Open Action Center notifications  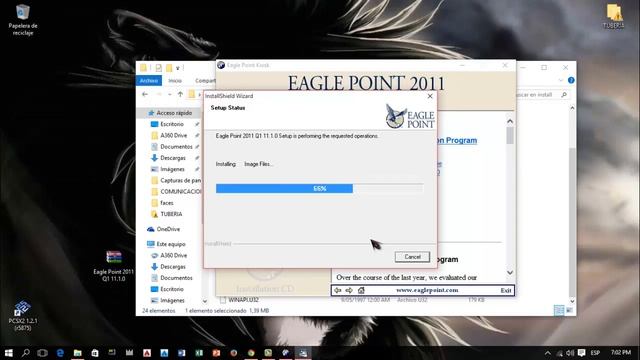pyautogui.click(x=582, y=353)
